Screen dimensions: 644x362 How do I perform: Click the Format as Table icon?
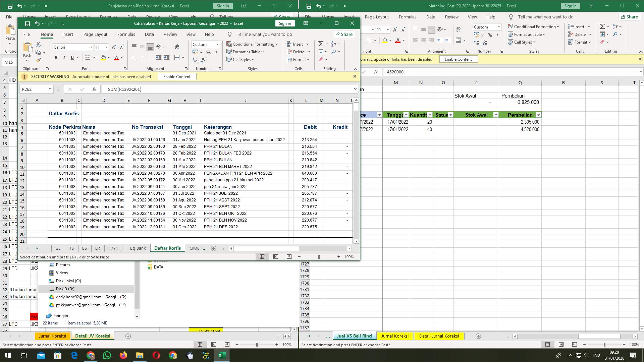coord(245,52)
